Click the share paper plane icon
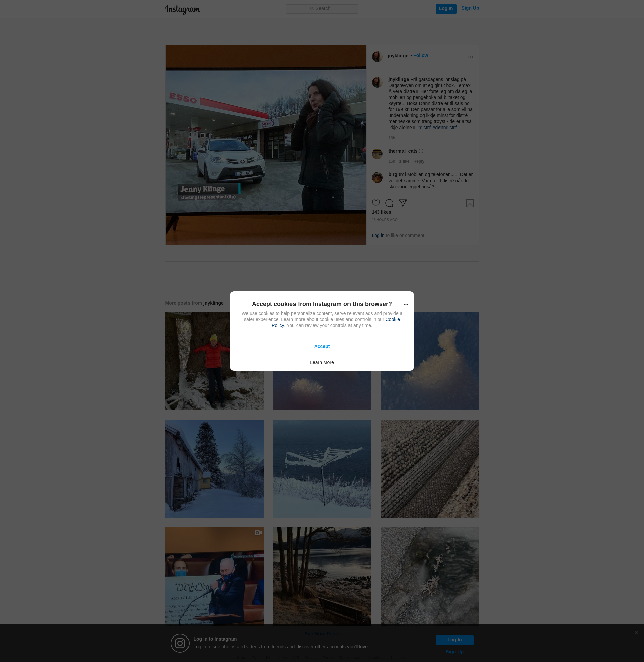The width and height of the screenshot is (644, 662). (402, 203)
